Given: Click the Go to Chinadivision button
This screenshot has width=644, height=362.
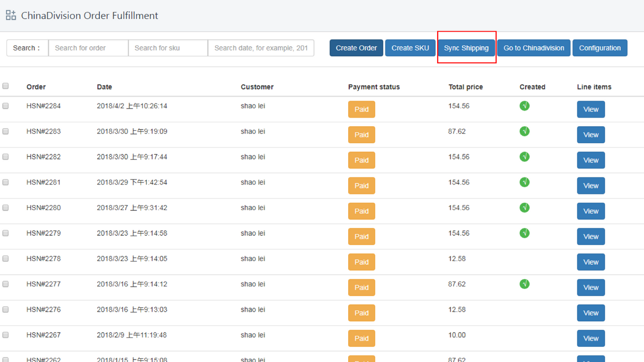Looking at the screenshot, I should (533, 48).
